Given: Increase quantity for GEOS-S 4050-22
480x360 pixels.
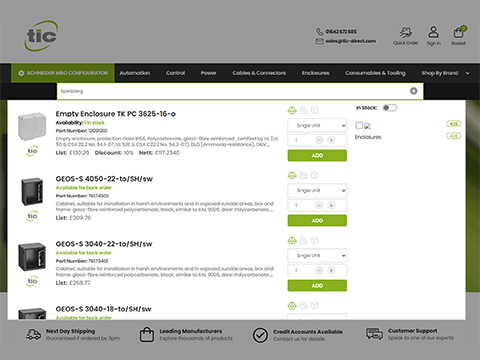Looking at the screenshot, I should [331, 205].
